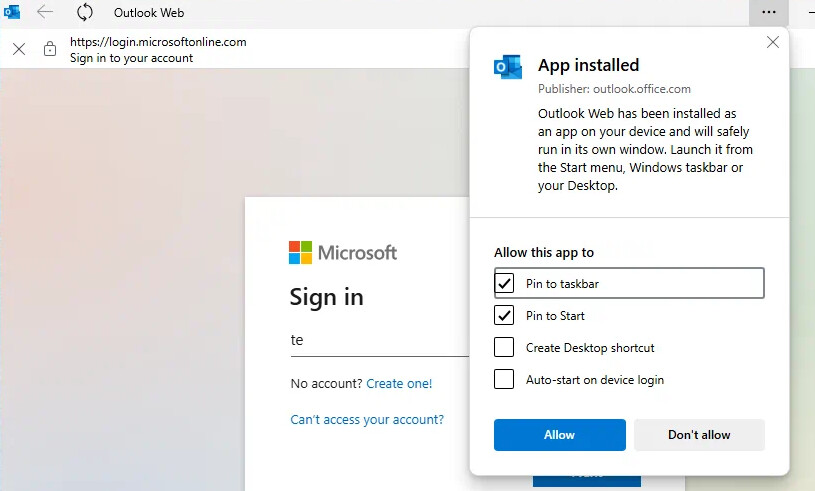Click the Microsoft logo on sign-in card
The height and width of the screenshot is (491, 815).
(343, 253)
